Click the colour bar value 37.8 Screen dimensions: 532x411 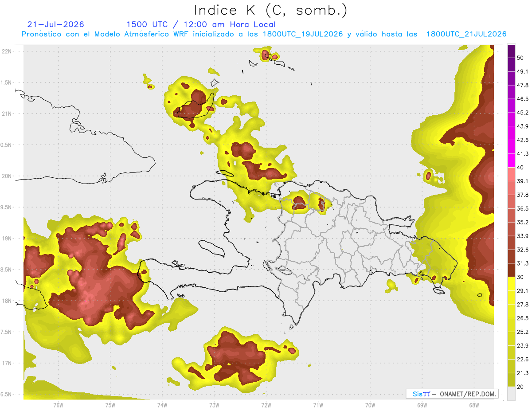tap(523, 195)
